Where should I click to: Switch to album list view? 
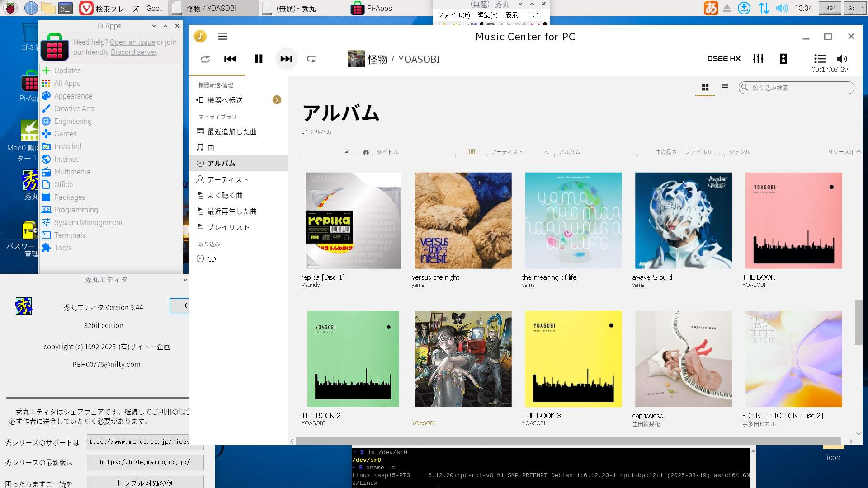tap(725, 87)
